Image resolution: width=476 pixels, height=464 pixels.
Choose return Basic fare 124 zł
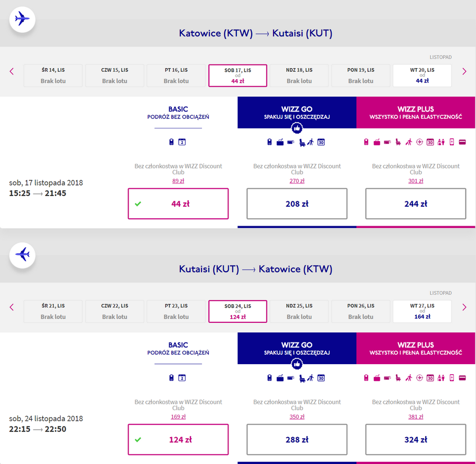(178, 440)
